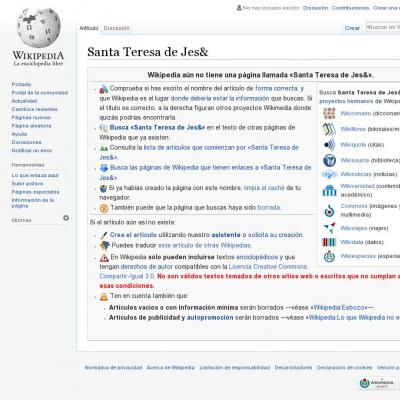Screen dimensions: 400x400
Task: Open the Idiomas settings gear icon
Action: [x=66, y=218]
